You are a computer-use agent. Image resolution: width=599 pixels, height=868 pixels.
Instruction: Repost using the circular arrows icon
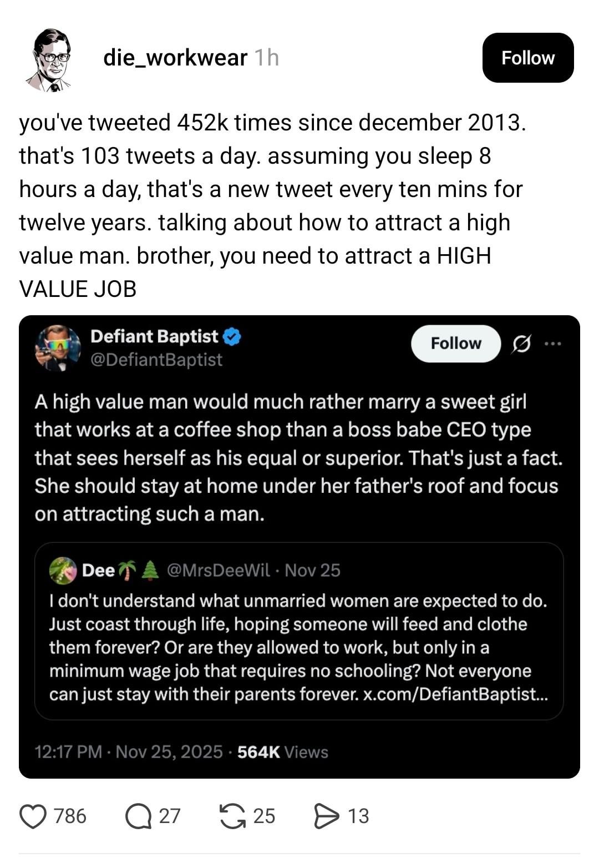click(233, 816)
